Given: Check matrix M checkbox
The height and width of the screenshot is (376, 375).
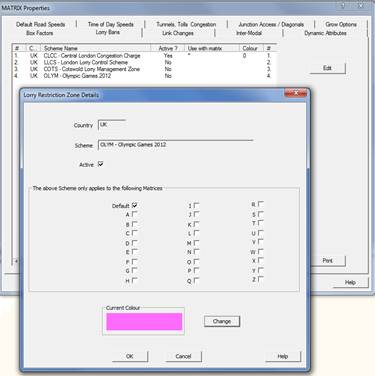Looking at the screenshot, I should 196,243.
